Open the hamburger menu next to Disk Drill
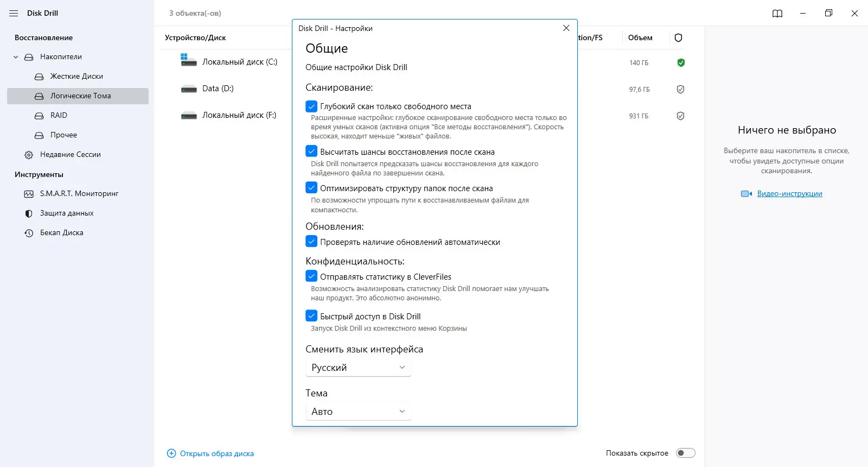The image size is (868, 467). click(x=14, y=13)
